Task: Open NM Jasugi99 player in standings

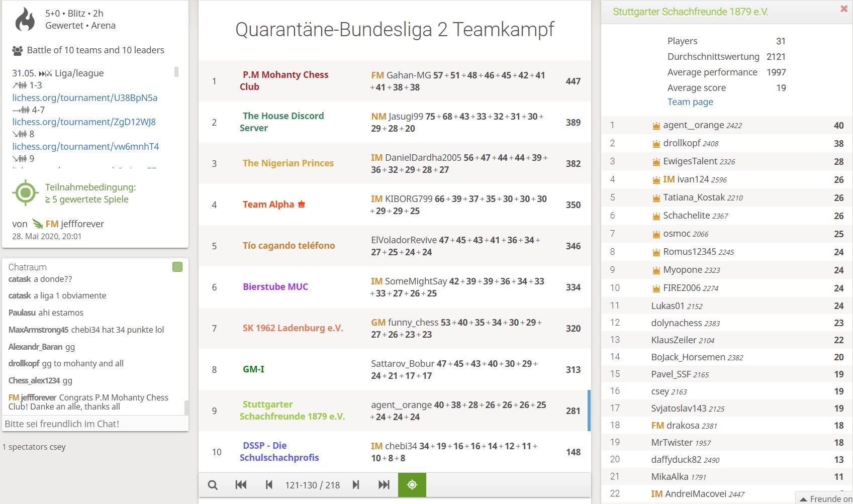Action: [397, 116]
